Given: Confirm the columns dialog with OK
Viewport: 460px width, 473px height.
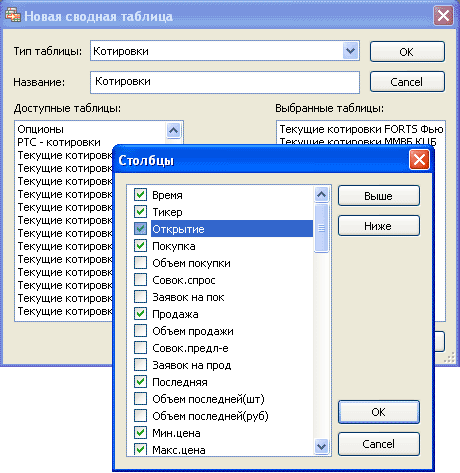Looking at the screenshot, I should click(x=379, y=412).
